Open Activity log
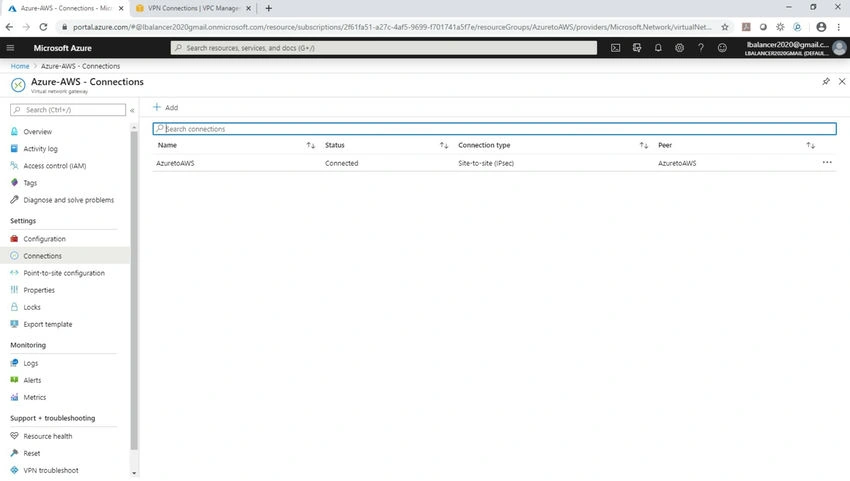The image size is (850, 481). click(40, 149)
